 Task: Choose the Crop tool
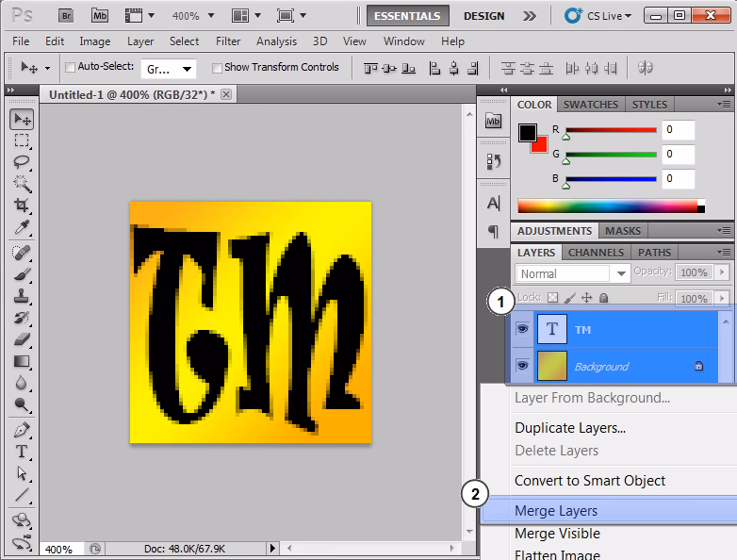coord(22,206)
